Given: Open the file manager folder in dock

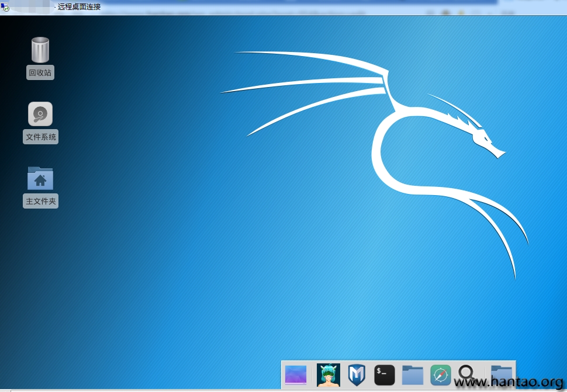Looking at the screenshot, I should tap(413, 374).
